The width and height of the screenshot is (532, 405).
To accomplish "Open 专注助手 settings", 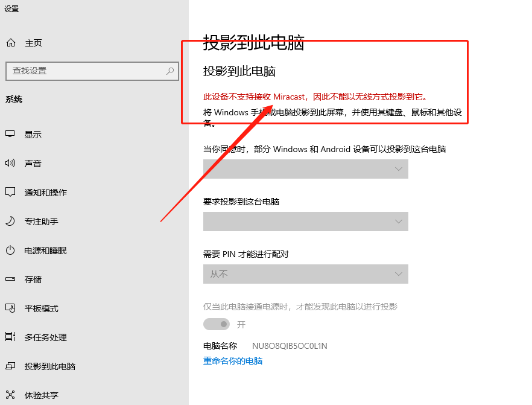I will point(42,222).
